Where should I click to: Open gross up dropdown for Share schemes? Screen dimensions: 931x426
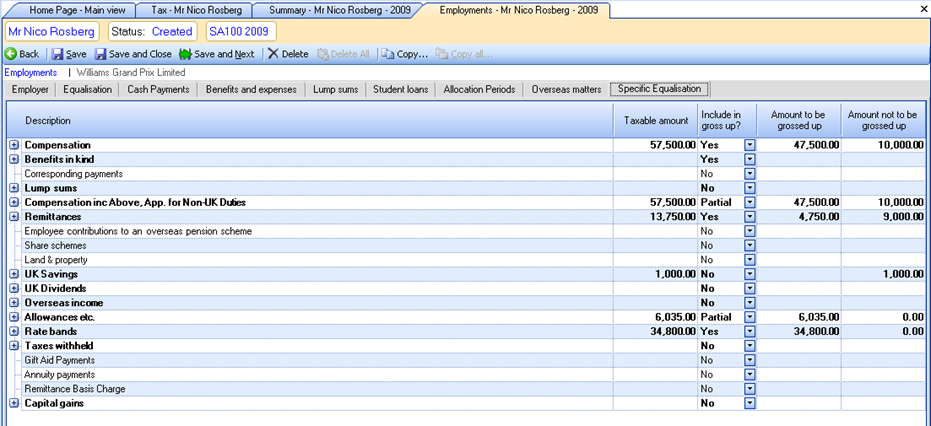click(749, 245)
